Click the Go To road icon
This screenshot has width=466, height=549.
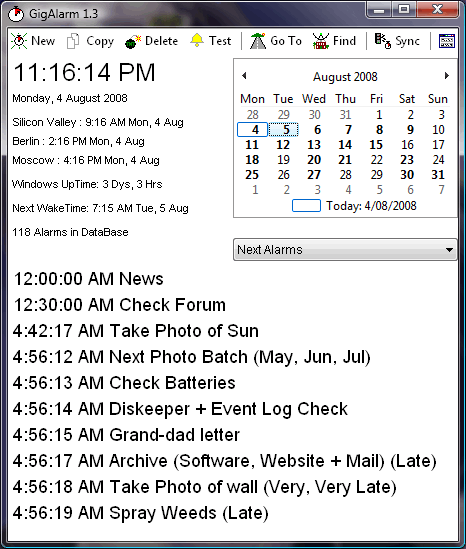[x=258, y=41]
